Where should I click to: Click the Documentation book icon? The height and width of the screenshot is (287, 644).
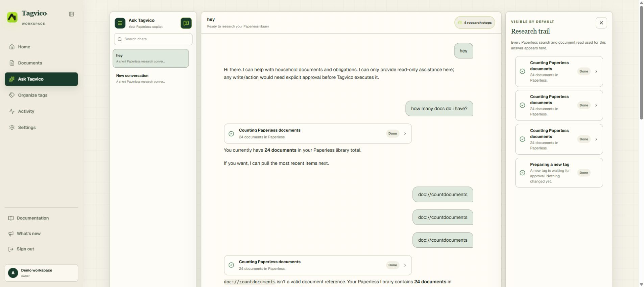pos(11,218)
